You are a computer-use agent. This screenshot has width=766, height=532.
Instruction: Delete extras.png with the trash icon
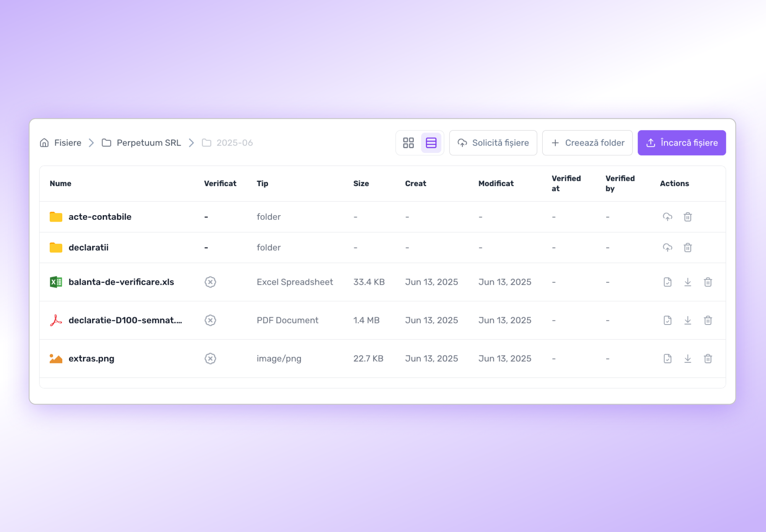pos(708,358)
